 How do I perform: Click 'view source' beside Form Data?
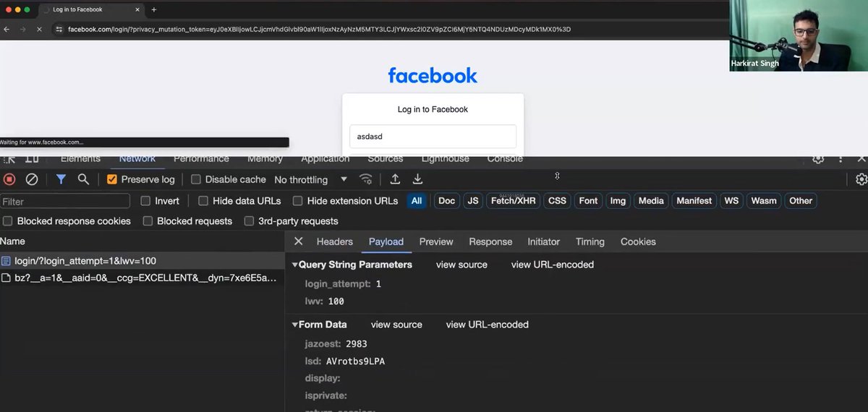click(396, 325)
